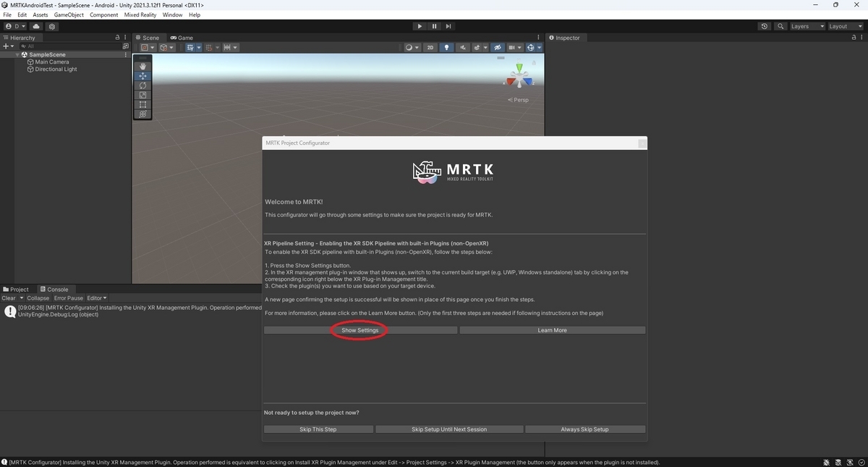Click the Learn More button

tap(552, 330)
